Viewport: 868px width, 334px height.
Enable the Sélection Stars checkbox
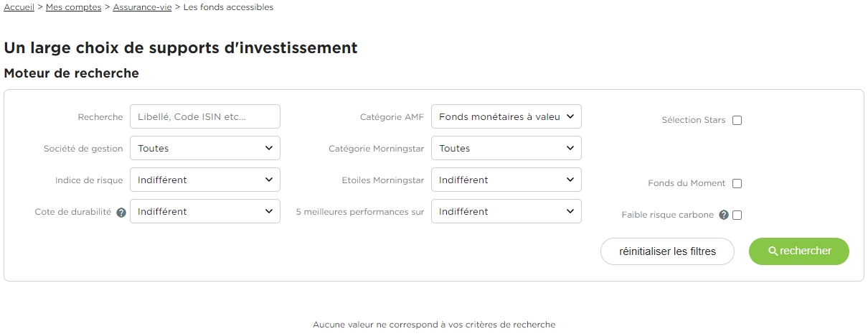(737, 121)
